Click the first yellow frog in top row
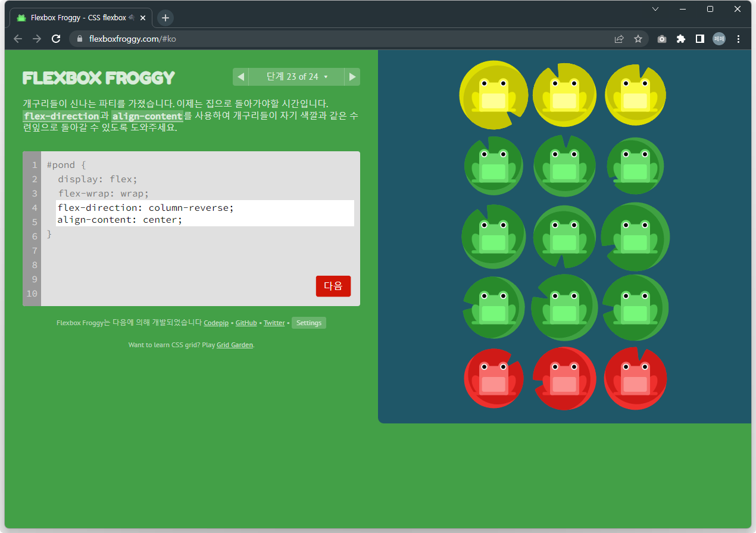Viewport: 756px width, 533px height. pyautogui.click(x=493, y=96)
